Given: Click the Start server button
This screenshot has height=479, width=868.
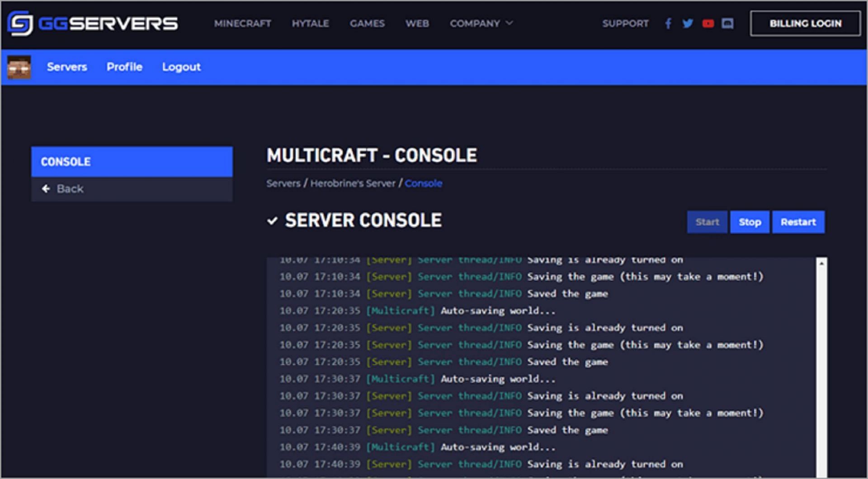Looking at the screenshot, I should (708, 222).
